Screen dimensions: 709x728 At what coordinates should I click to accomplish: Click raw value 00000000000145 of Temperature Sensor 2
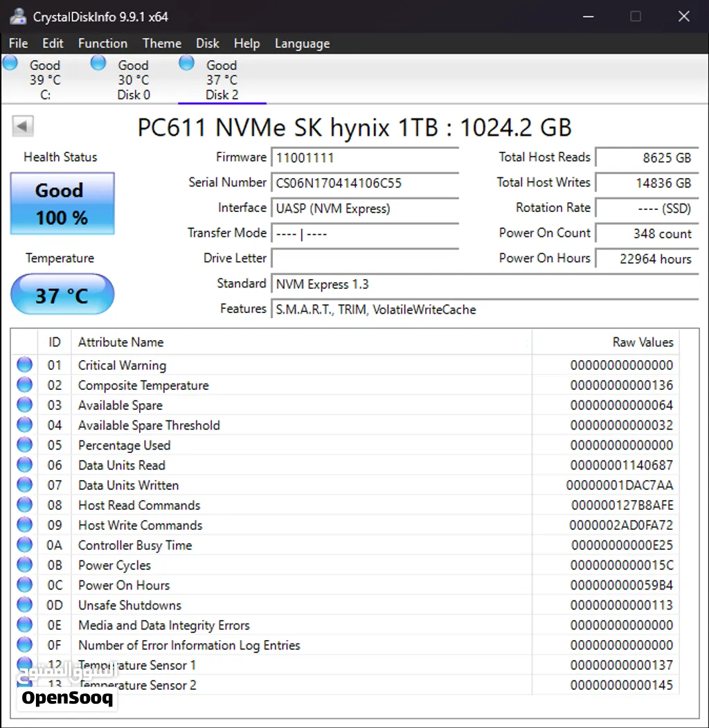[622, 685]
